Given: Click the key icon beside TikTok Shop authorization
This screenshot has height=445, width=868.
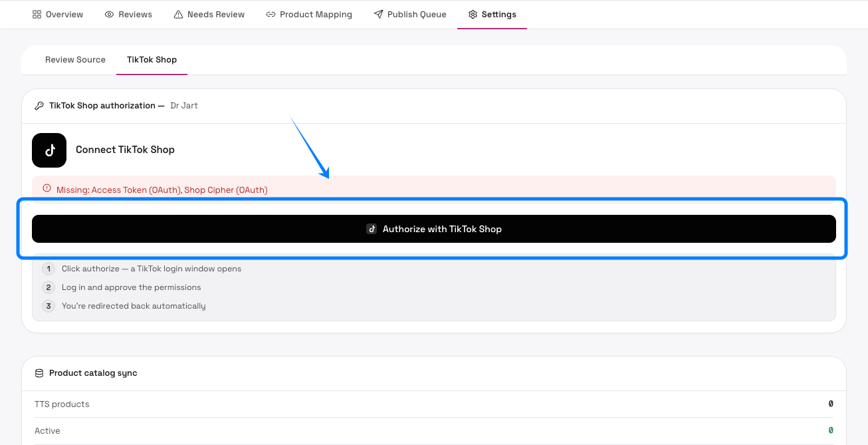Looking at the screenshot, I should [x=39, y=106].
